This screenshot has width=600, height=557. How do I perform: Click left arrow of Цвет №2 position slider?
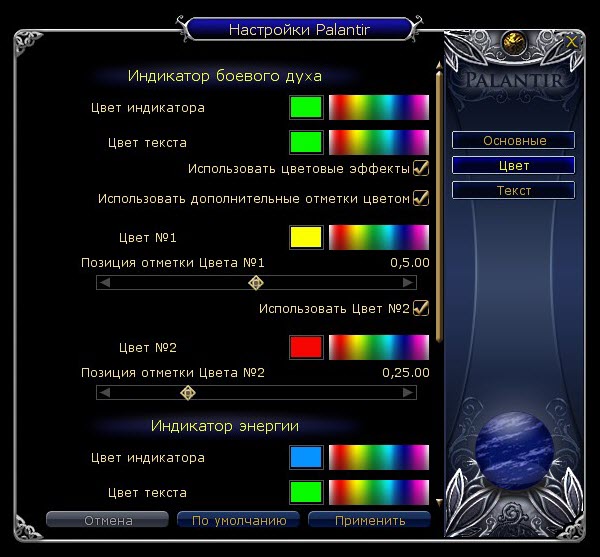click(x=103, y=393)
